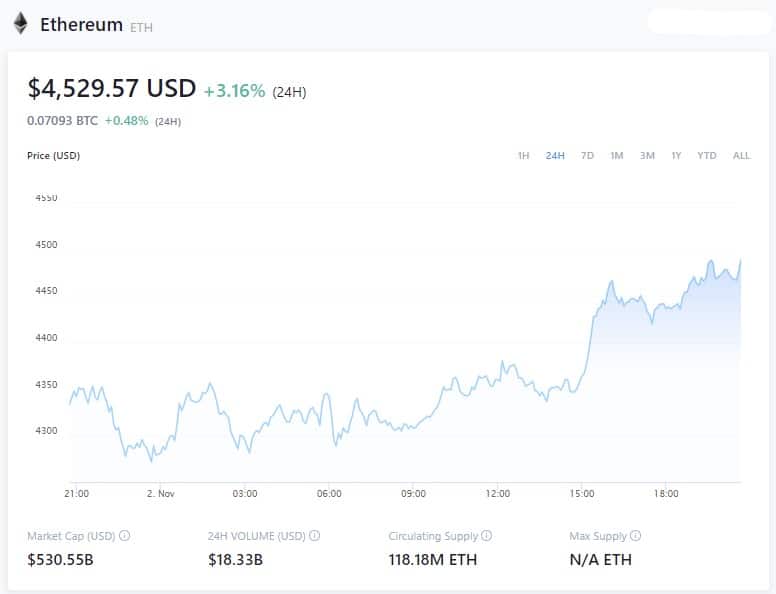Click the 09:00 time axis label
The image size is (776, 594).
[x=413, y=494]
